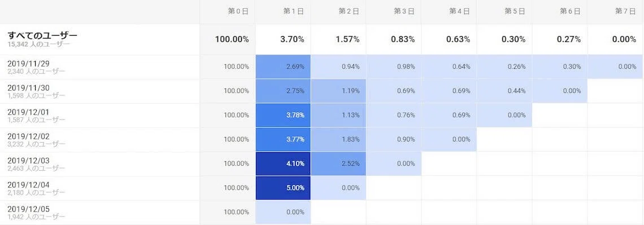
Task: Click the overall 3.70% summary value
Action: point(293,39)
